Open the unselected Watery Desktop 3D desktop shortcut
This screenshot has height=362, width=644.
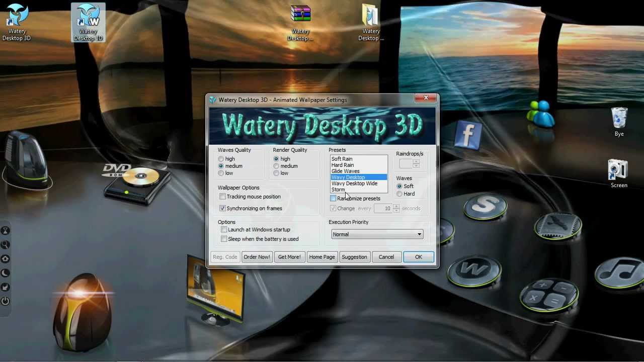[x=17, y=22]
